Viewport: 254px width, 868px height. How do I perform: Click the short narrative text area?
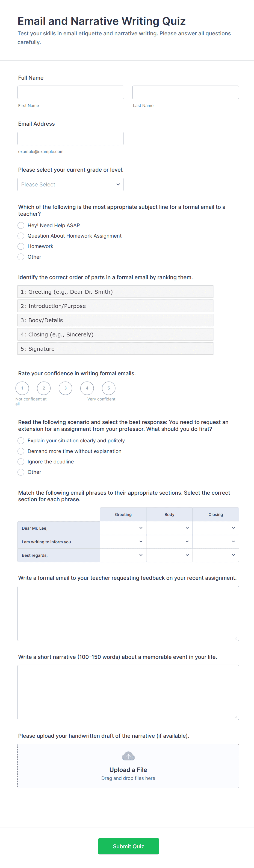(x=128, y=692)
